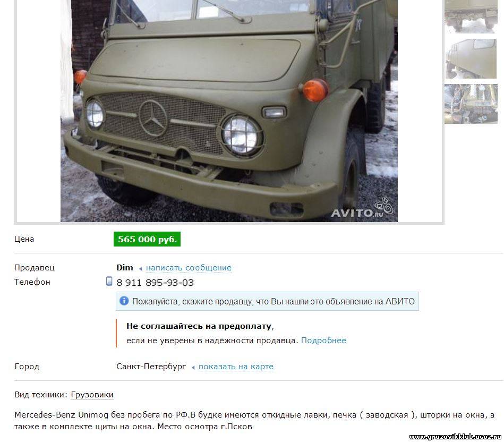Open 'показать на карте' link
The height and width of the screenshot is (442, 504).
pos(236,367)
